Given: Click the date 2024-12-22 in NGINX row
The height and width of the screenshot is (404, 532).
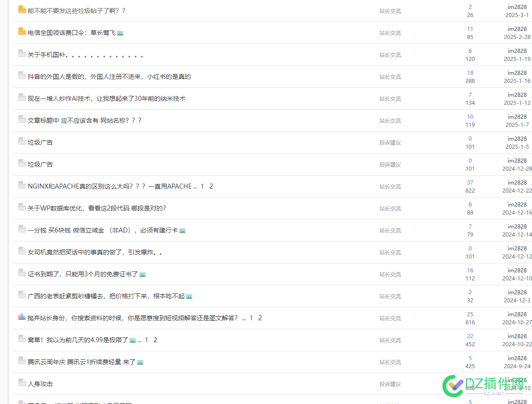Looking at the screenshot, I should pyautogui.click(x=517, y=191).
